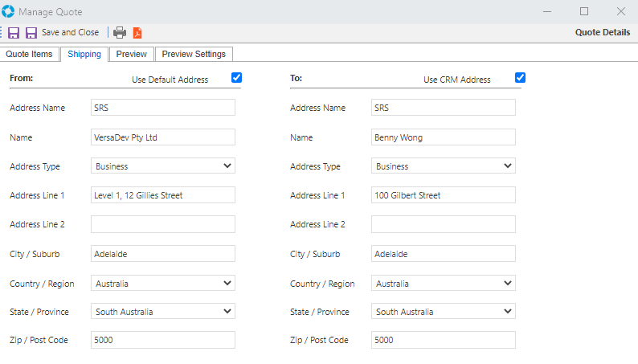638x364 pixels.
Task: Click the From Address Line 1 field
Action: coord(163,195)
